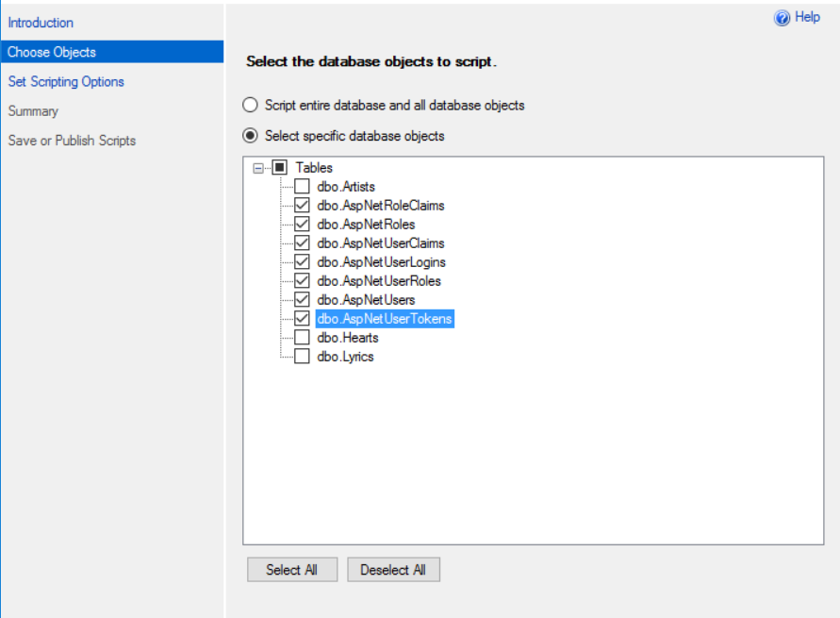This screenshot has height=618, width=840.
Task: Uncheck the dbo.AspNetRoleClaims checkbox
Action: [302, 206]
